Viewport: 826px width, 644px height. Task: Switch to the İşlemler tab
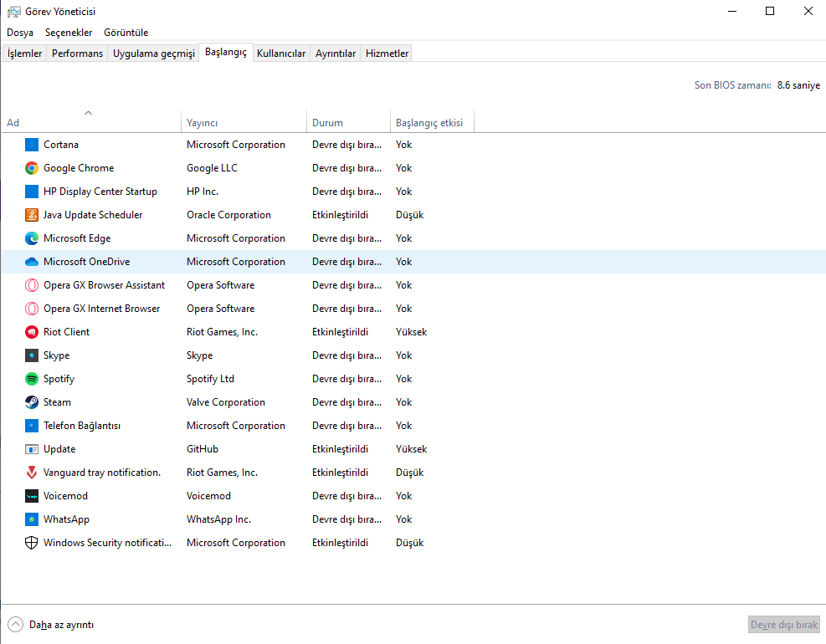tap(25, 54)
